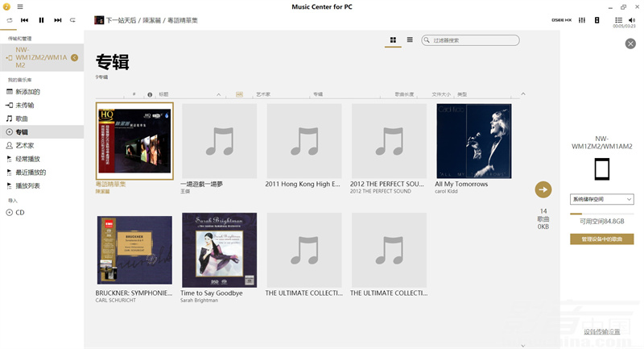Screen dimensions: 644x349
Task: Click the 管理设备中的歌曲 button
Action: pos(601,239)
